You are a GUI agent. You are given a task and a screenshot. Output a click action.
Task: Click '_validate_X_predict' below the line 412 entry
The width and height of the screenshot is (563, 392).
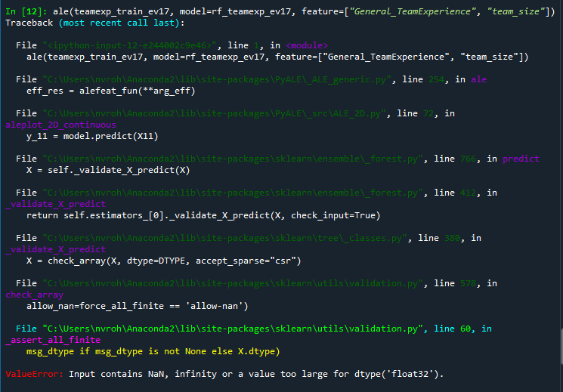[56, 204]
